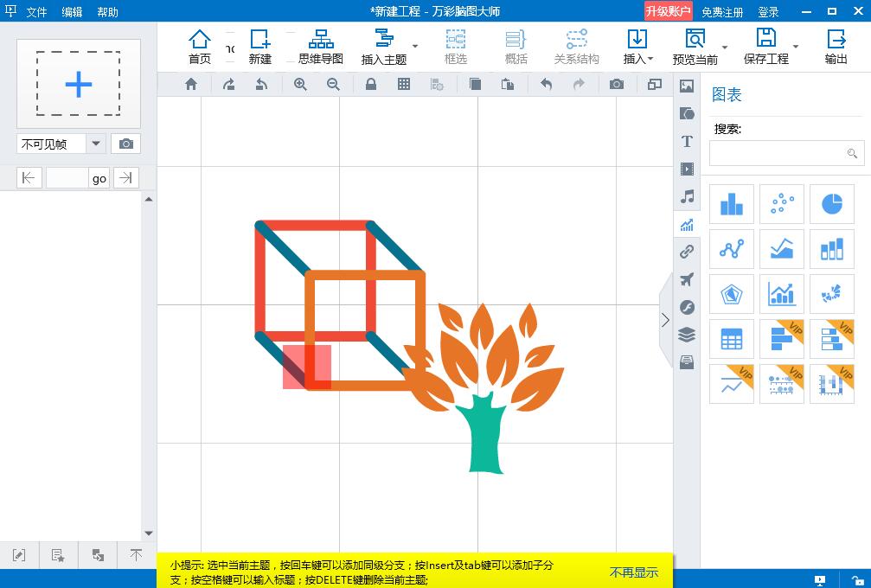This screenshot has width=871, height=588.
Task: Open the text T sidebar tool
Action: pos(687,141)
